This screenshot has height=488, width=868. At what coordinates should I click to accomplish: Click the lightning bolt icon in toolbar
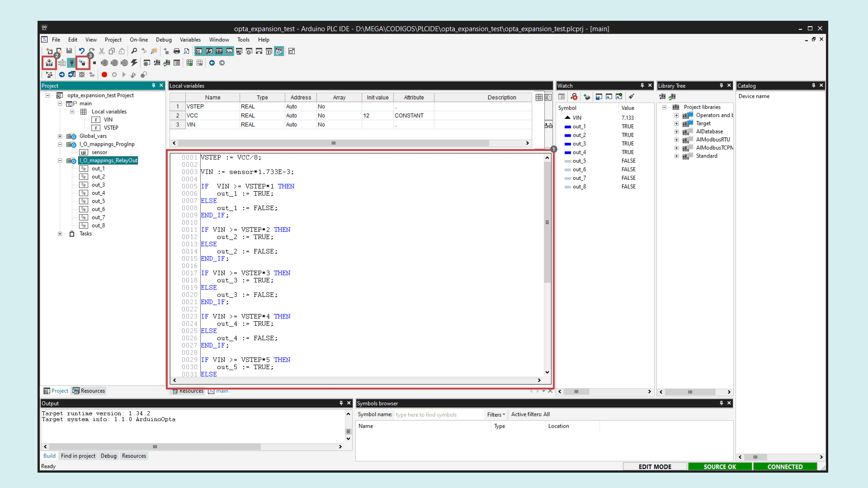tap(134, 63)
